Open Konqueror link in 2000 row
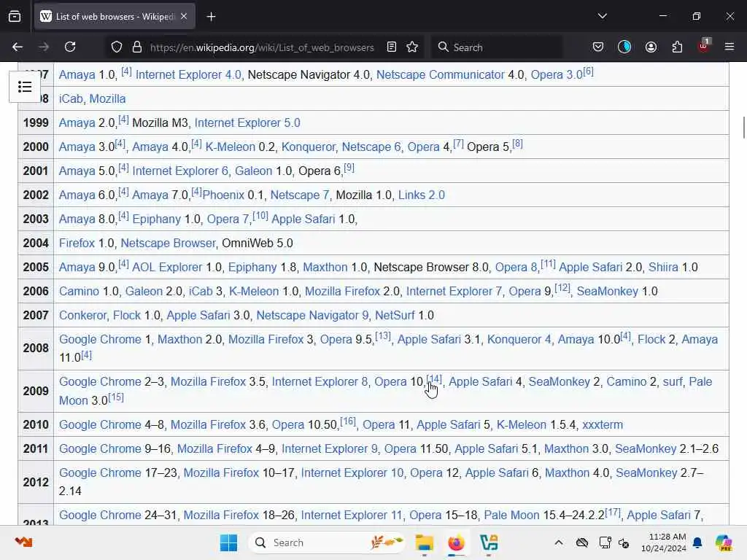Screen dimensions: 747x560 (309, 147)
